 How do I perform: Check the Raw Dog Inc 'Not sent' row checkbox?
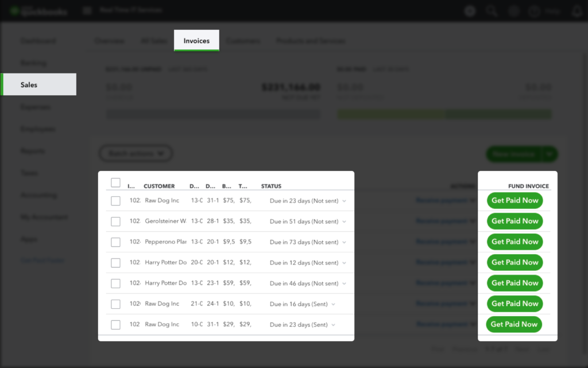point(115,201)
